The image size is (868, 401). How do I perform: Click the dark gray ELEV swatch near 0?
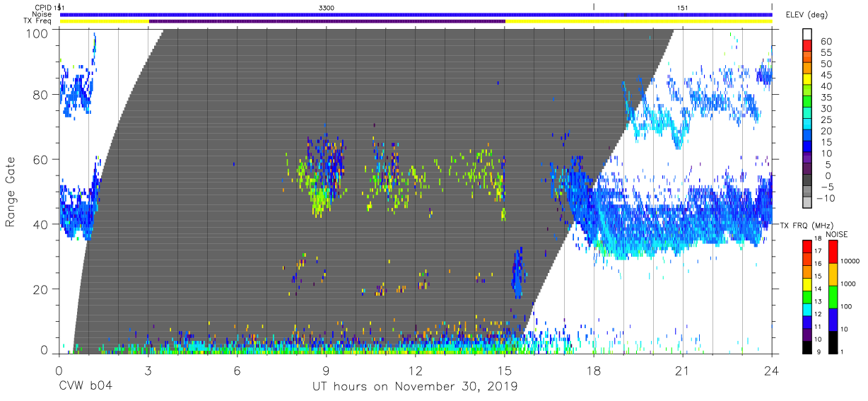pyautogui.click(x=807, y=181)
